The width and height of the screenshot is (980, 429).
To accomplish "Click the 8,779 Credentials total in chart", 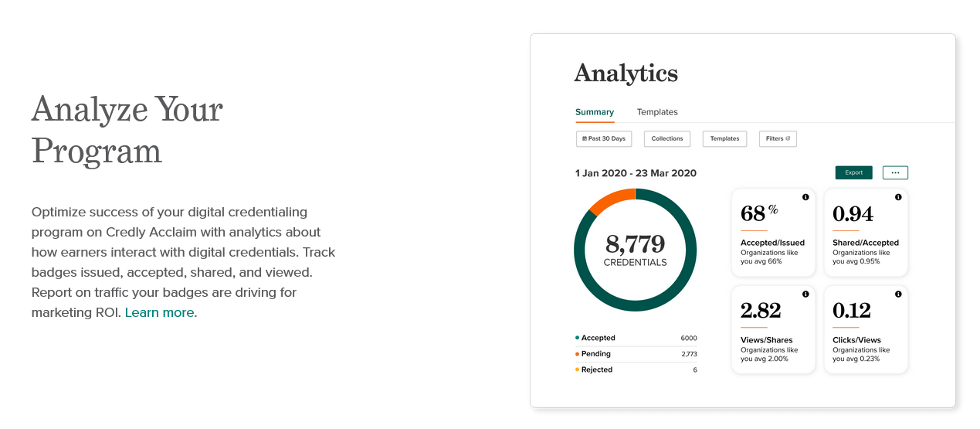I will click(635, 250).
